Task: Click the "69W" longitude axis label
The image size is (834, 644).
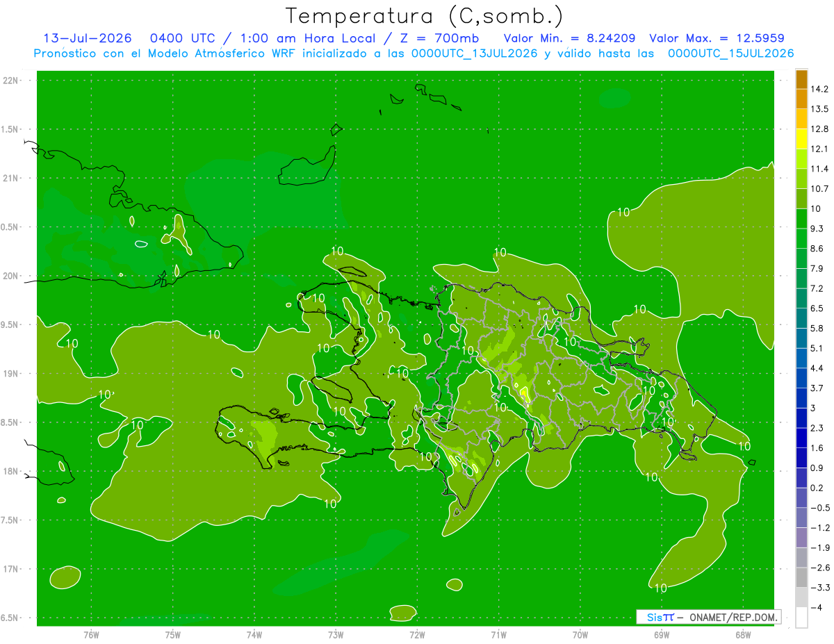Action: (661, 634)
